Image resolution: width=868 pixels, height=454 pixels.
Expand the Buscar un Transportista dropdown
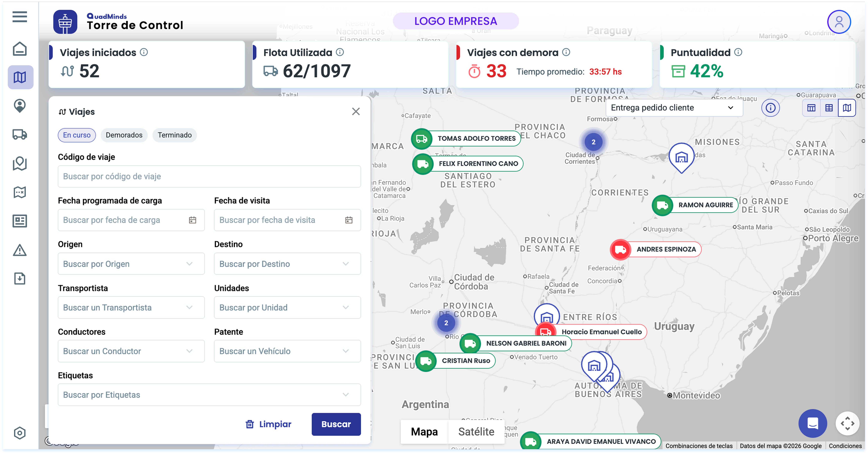click(131, 308)
